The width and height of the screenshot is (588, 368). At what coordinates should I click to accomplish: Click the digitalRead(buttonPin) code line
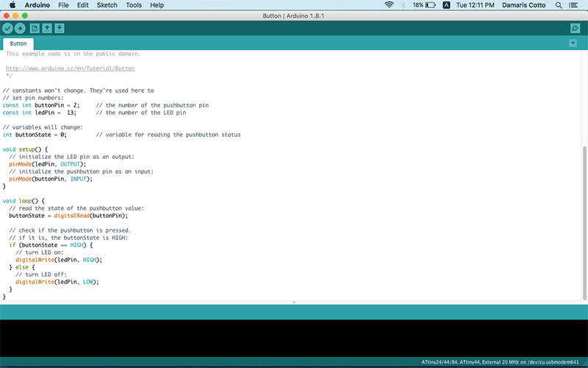point(68,216)
